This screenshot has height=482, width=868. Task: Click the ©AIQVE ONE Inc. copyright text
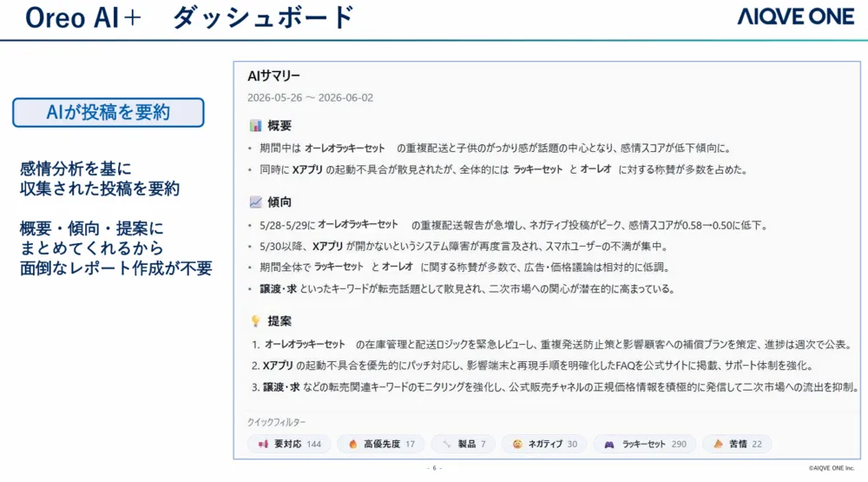coord(832,468)
